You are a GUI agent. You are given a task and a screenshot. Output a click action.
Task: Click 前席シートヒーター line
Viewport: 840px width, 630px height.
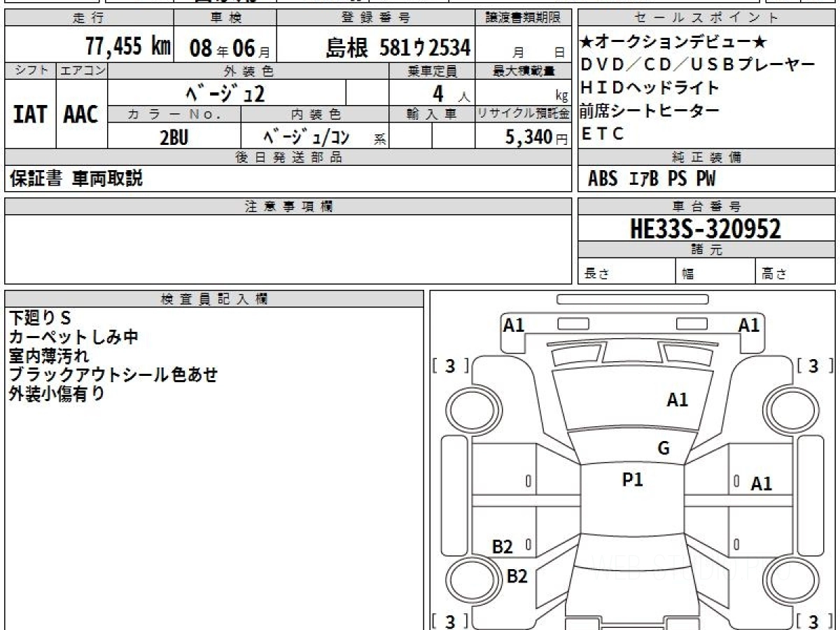[x=650, y=111]
